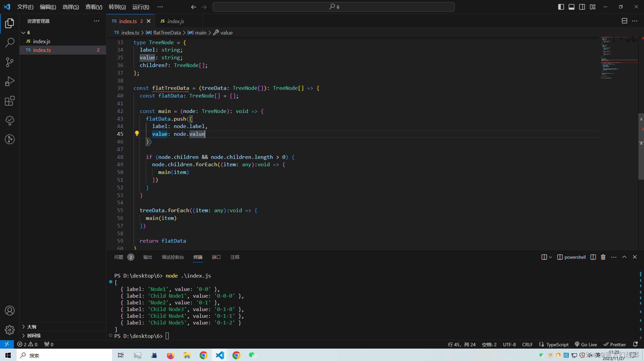644x361 pixels.
Task: Open the 编辑(E) menu
Action: [x=48, y=7]
